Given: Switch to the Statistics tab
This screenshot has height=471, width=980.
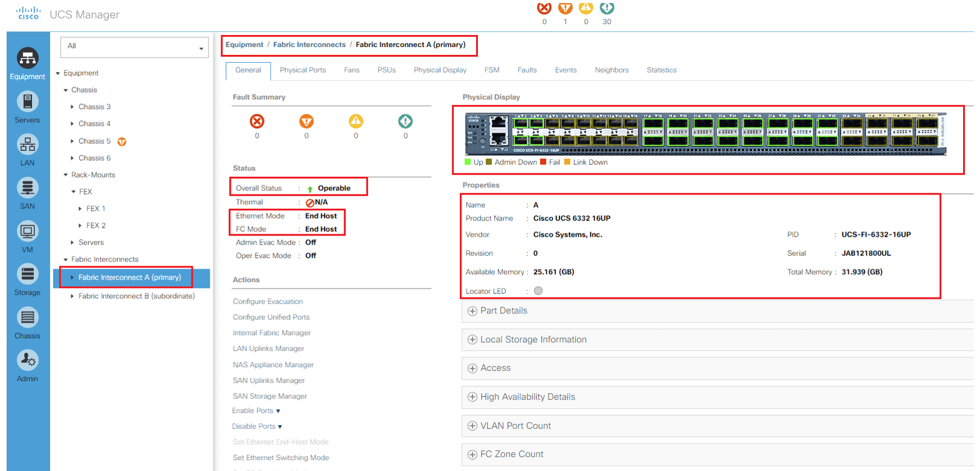Looking at the screenshot, I should pos(662,70).
